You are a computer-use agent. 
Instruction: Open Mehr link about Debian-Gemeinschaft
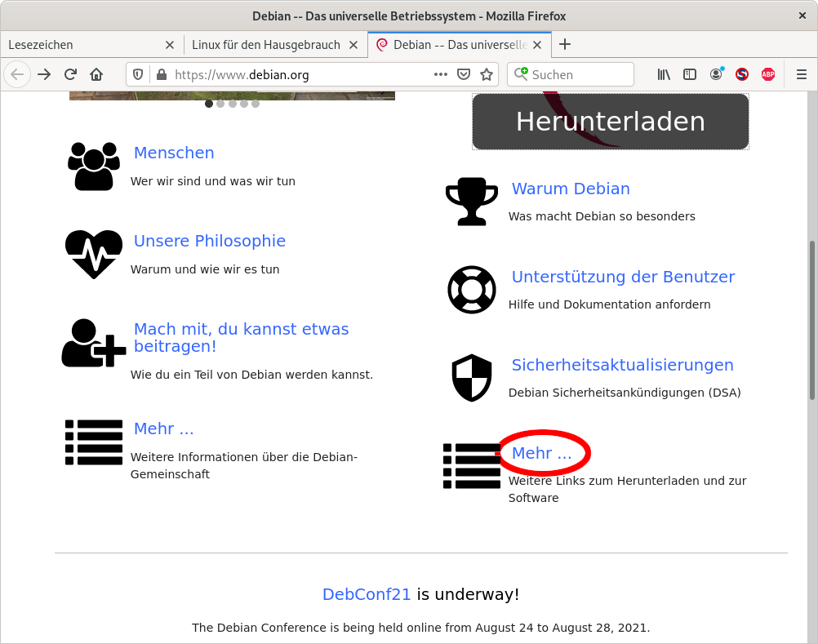tap(164, 429)
